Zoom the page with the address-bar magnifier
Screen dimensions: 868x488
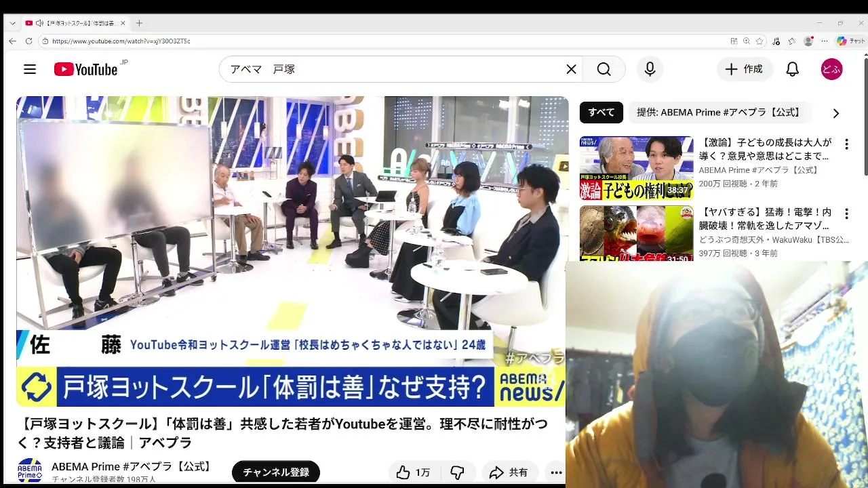click(747, 41)
